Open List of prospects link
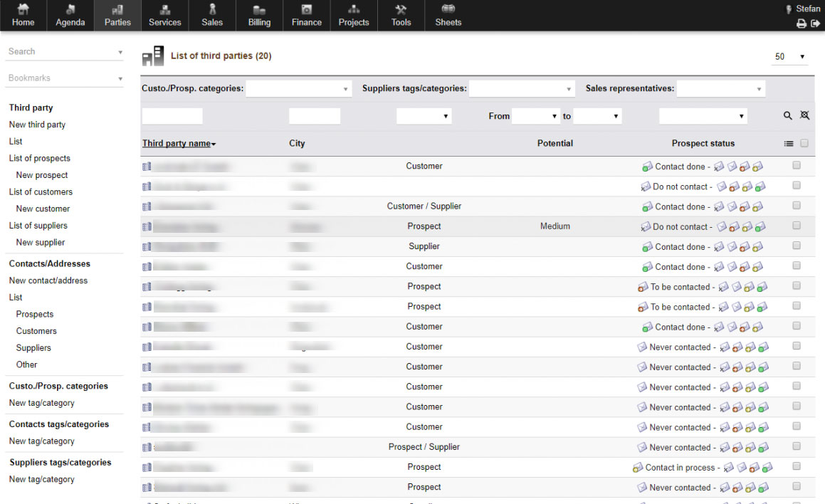The height and width of the screenshot is (504, 825). point(39,158)
